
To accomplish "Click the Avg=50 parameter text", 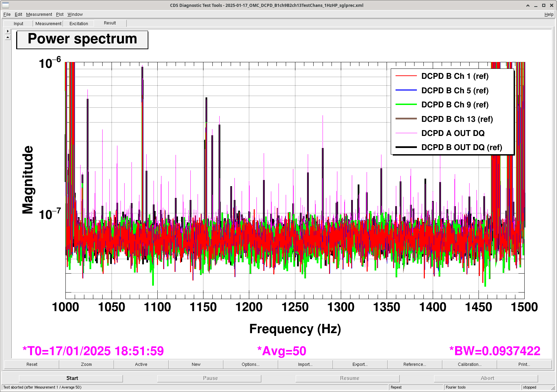I will pyautogui.click(x=282, y=351).
